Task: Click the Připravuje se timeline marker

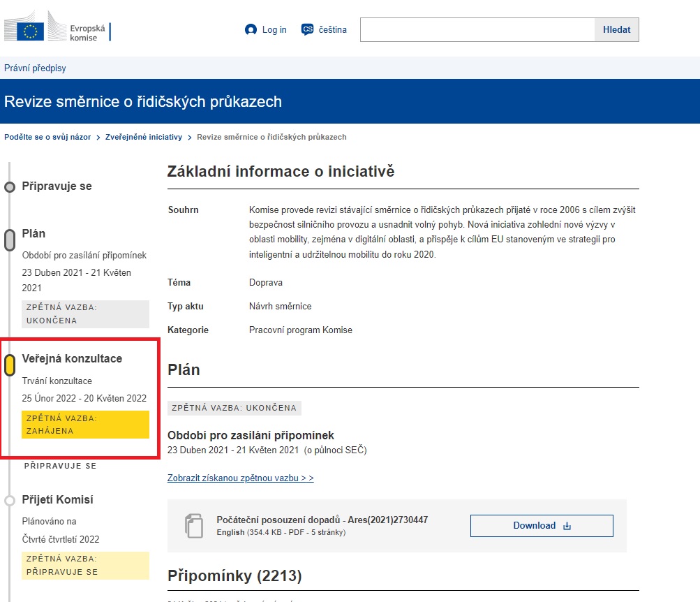Action: [x=10, y=187]
